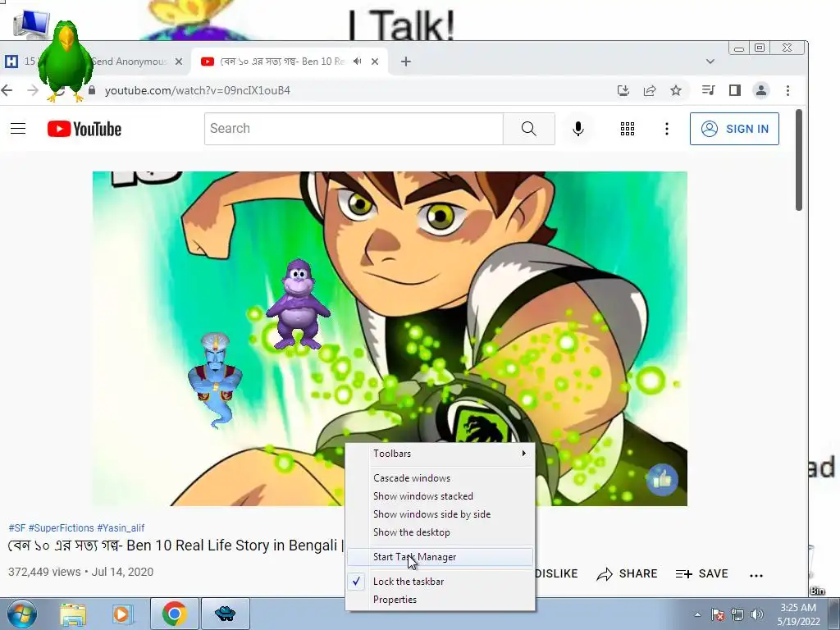Click the Chrome back arrow
Image resolution: width=840 pixels, height=630 pixels.
[x=7, y=90]
